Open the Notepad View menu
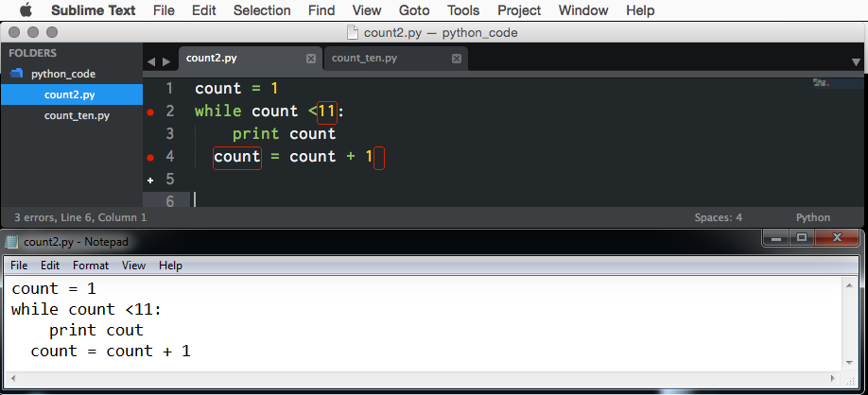Viewport: 868px width, 395px height. pyautogui.click(x=133, y=266)
